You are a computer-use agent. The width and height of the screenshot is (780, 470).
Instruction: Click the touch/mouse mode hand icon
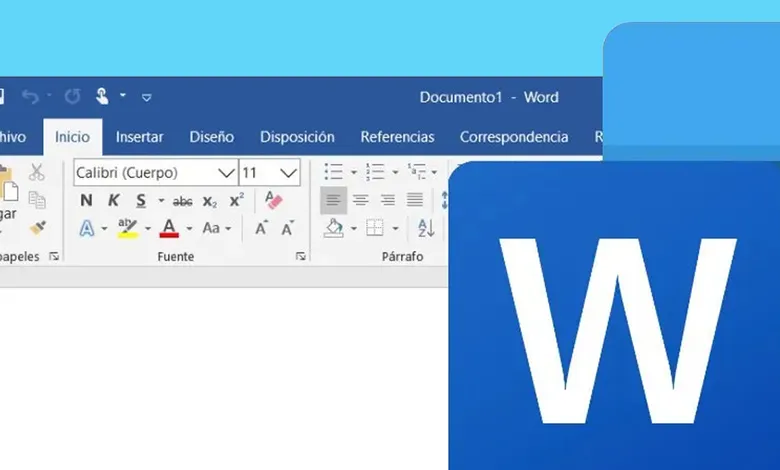[102, 96]
